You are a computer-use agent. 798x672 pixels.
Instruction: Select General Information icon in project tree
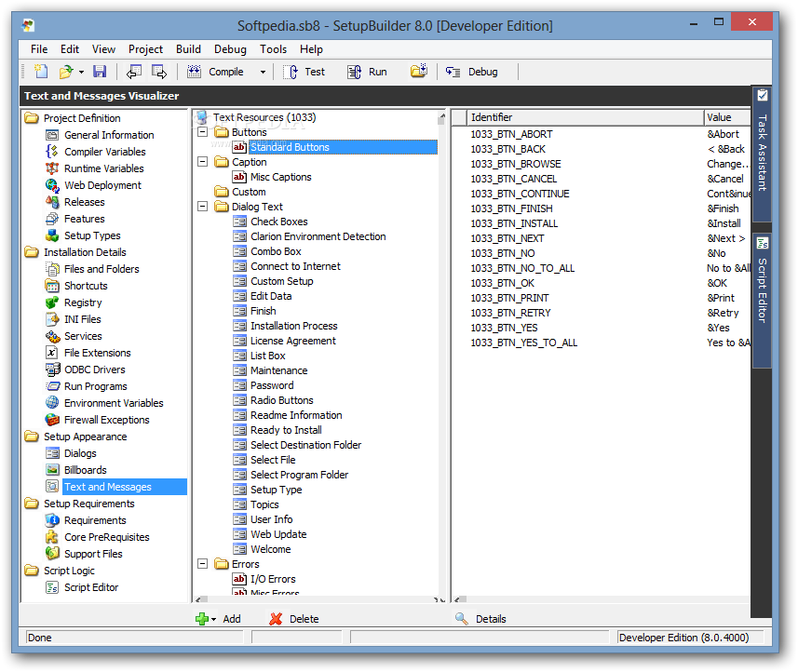click(52, 135)
